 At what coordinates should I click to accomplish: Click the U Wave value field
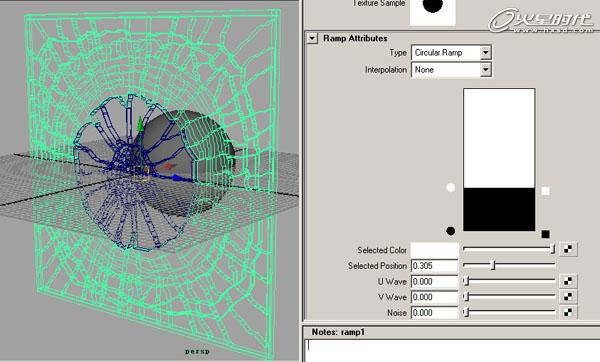(x=434, y=281)
